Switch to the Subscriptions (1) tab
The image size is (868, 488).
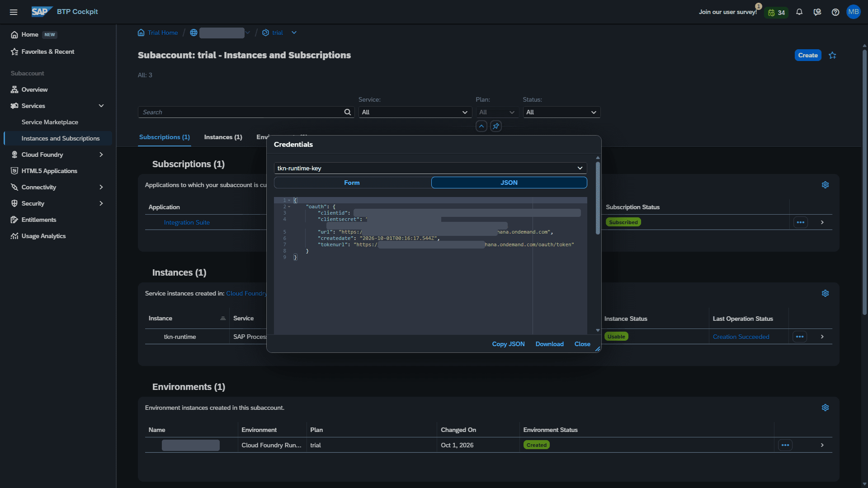(x=165, y=137)
